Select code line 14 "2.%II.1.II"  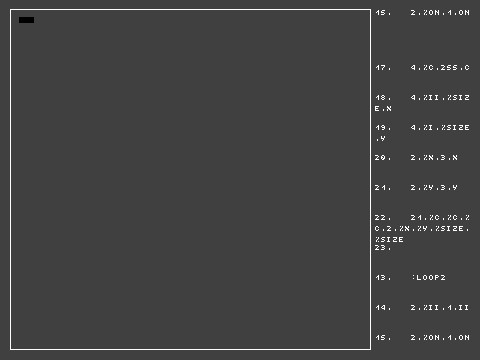422,308
